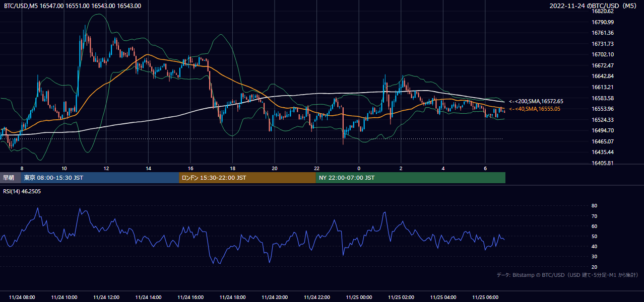Viewport: 644px width, 302px height.
Task: Click price axis label 16494.70
Action: tap(602, 130)
